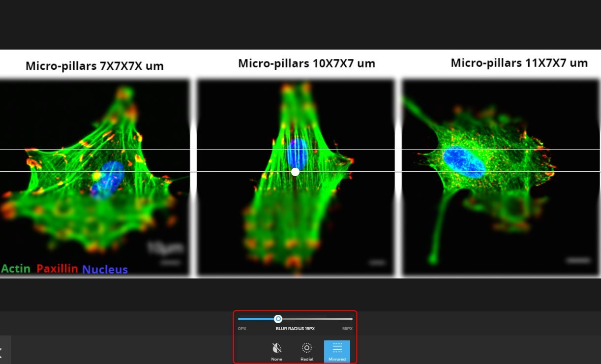Screen dimensions: 601x364
Task: Click the white focal center point
Action: (x=295, y=172)
